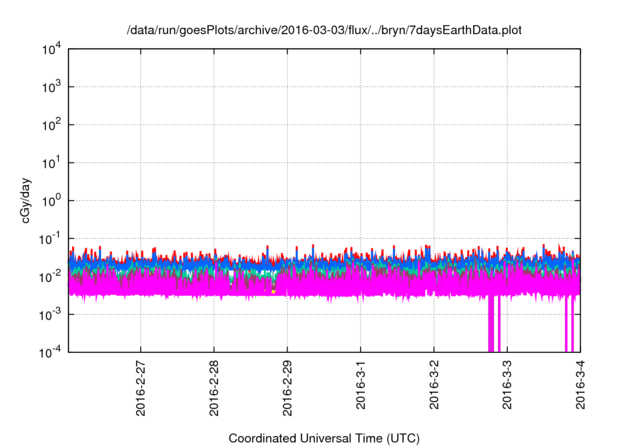Click the plot title file path text

(x=324, y=31)
